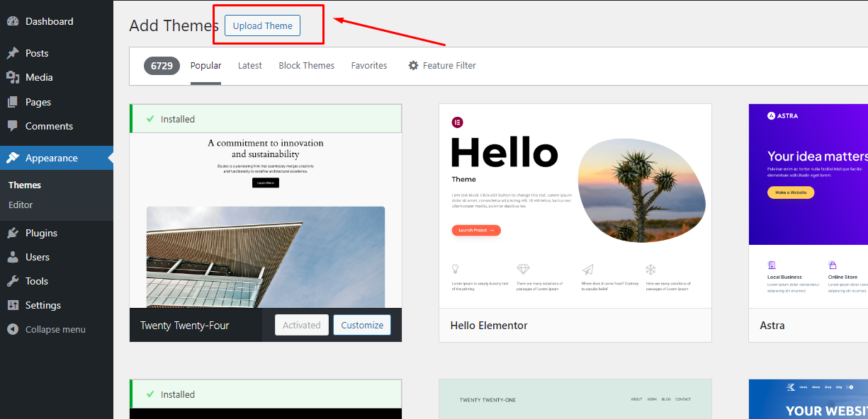Click the Users person icon
868x419 pixels.
click(x=13, y=257)
